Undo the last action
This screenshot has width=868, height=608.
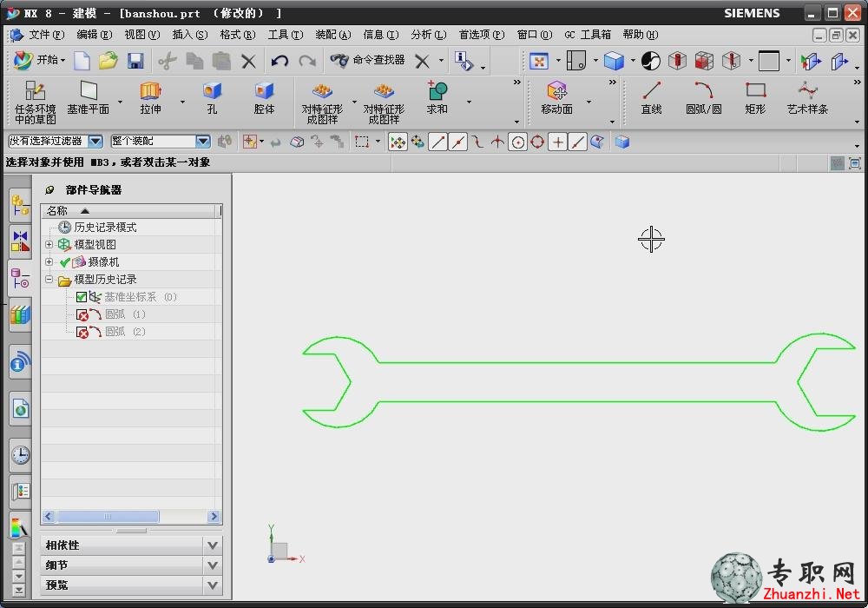[x=279, y=61]
